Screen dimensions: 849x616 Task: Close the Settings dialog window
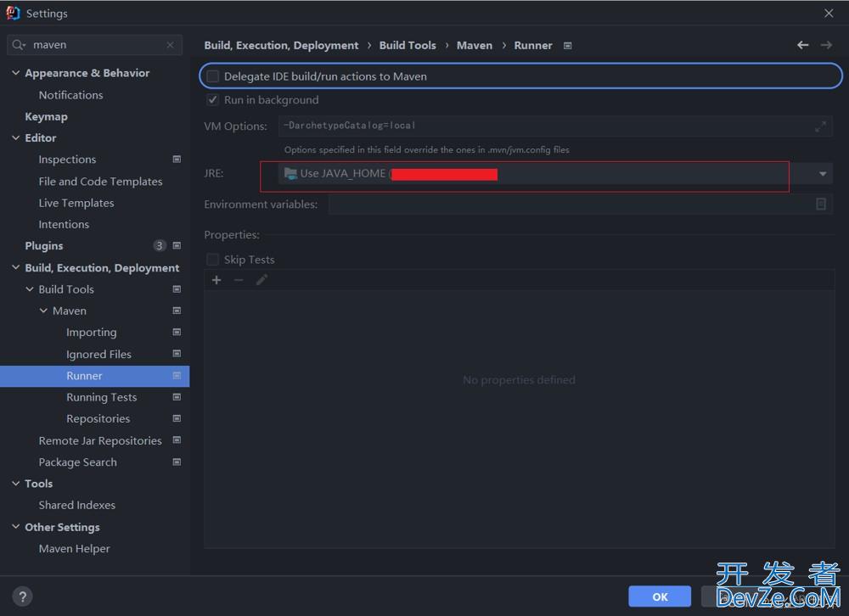[x=829, y=13]
